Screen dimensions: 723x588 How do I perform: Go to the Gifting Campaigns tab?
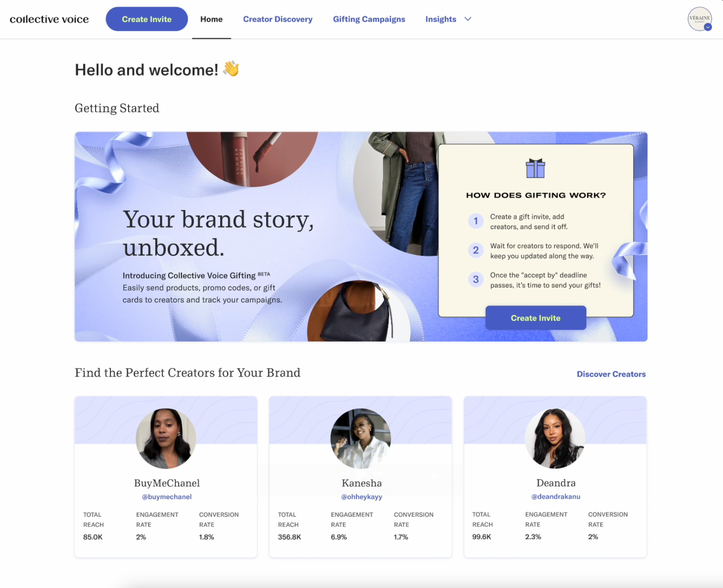click(x=369, y=19)
